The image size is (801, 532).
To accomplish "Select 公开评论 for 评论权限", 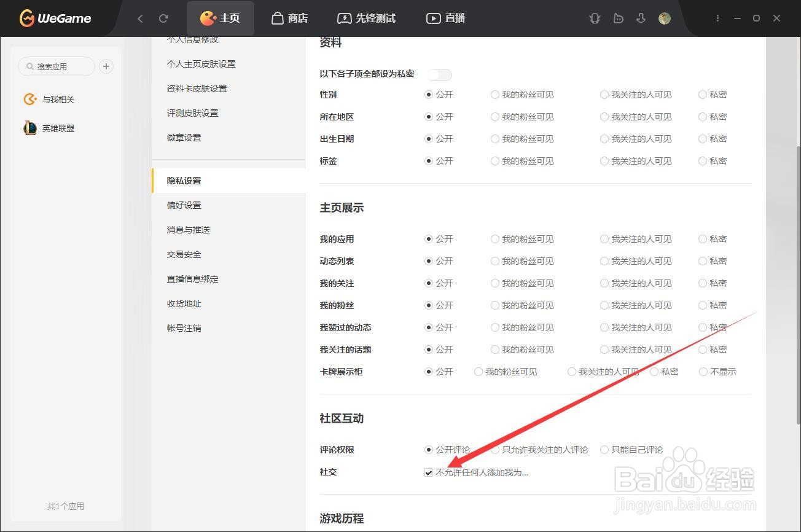I will pyautogui.click(x=429, y=450).
